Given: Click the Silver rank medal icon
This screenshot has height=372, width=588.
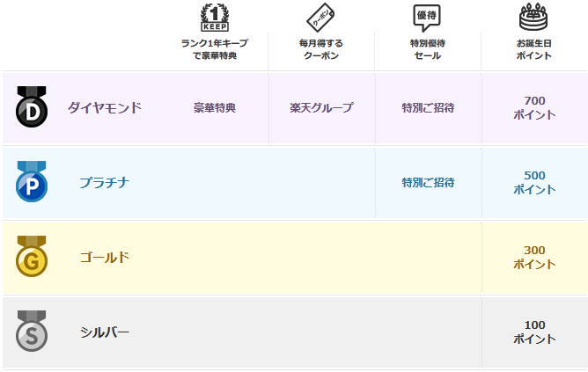Looking at the screenshot, I should pyautogui.click(x=32, y=332).
